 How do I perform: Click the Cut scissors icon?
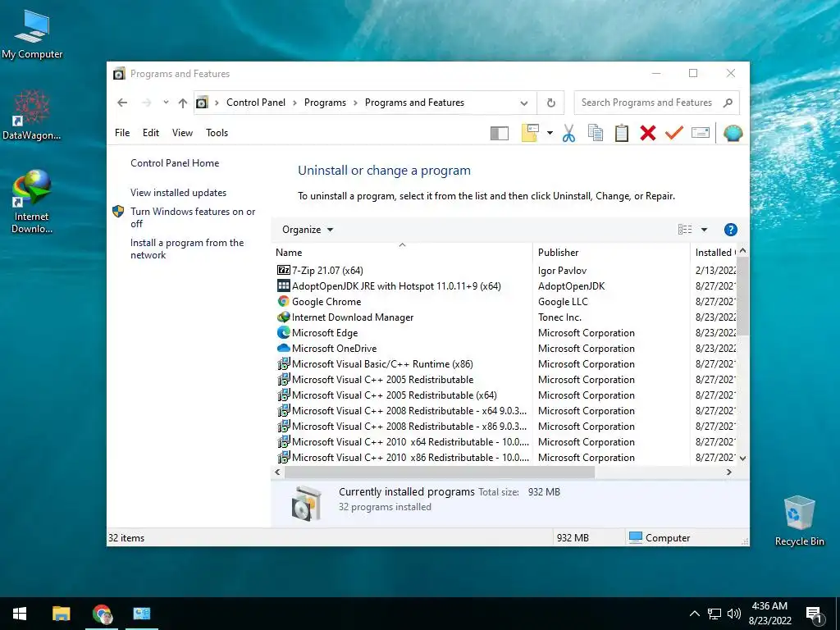[568, 133]
